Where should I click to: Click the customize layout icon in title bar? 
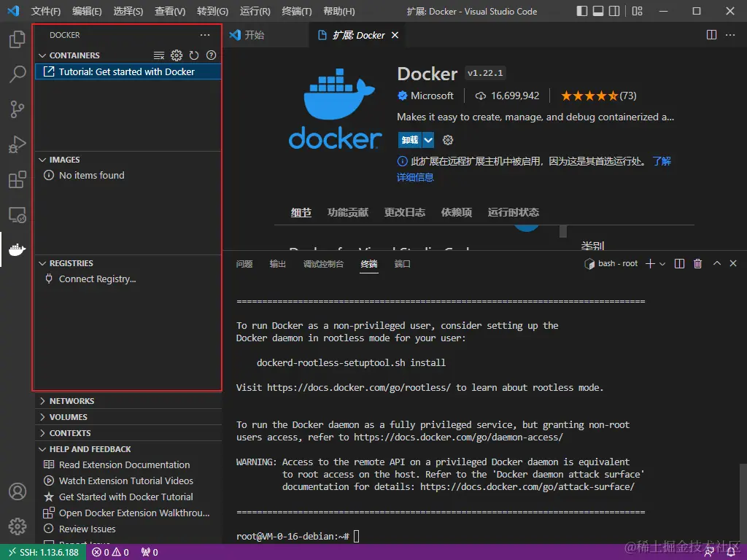(x=637, y=11)
